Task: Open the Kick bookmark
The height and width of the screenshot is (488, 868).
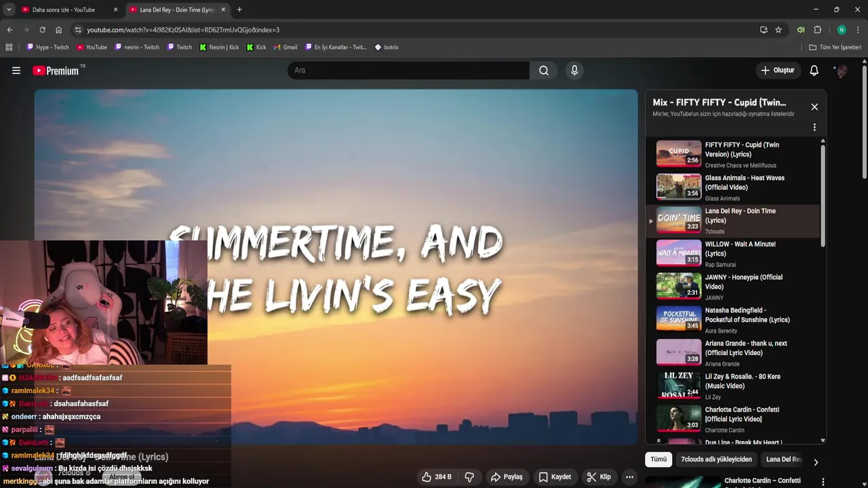Action: tap(256, 47)
